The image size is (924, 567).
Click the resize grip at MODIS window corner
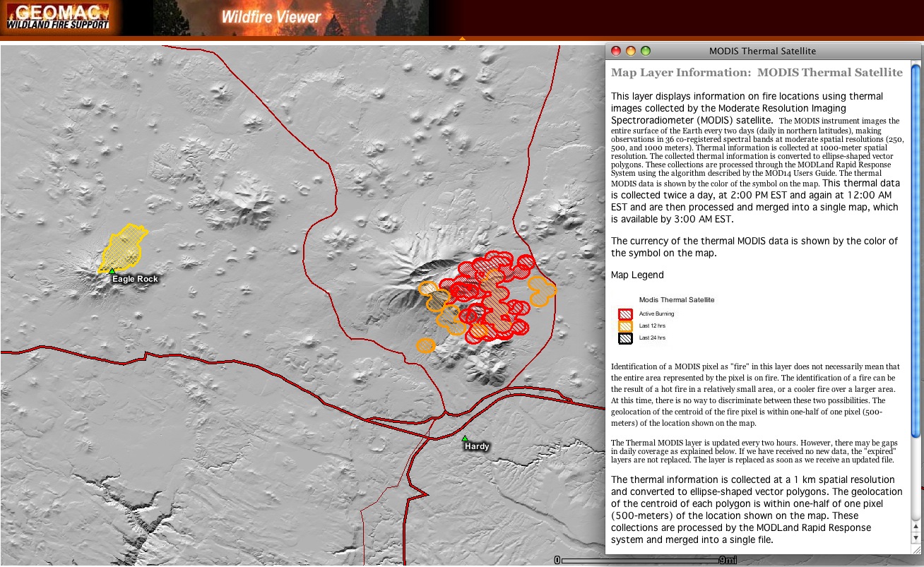point(916,559)
